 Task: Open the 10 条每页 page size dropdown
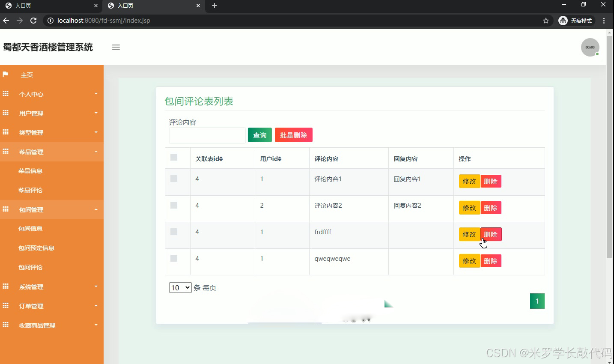180,287
